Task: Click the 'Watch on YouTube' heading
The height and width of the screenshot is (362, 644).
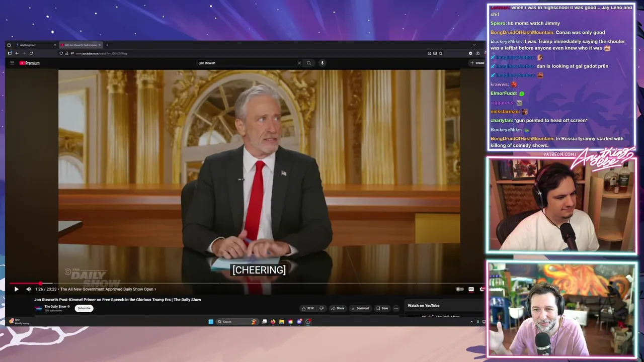Action: [423, 305]
